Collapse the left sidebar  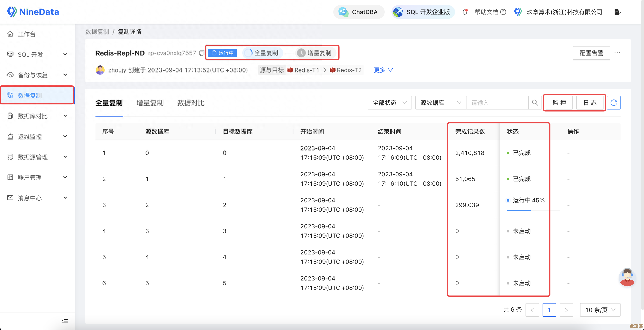click(65, 320)
